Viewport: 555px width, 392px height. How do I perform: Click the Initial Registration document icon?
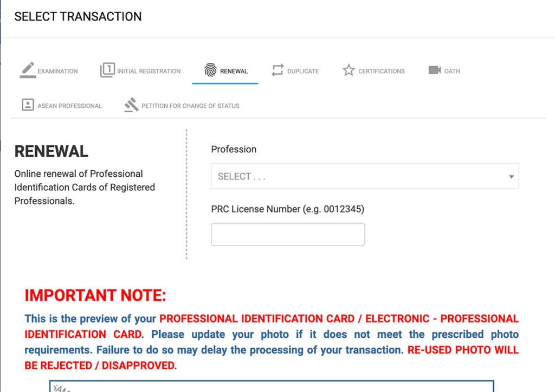tap(107, 70)
